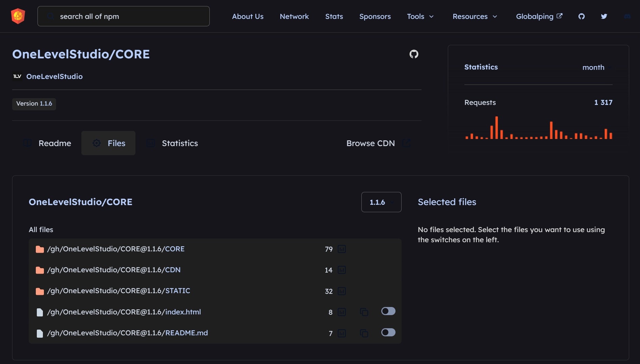The width and height of the screenshot is (640, 364).
Task: Toggle the switch for index.html
Action: tap(388, 311)
